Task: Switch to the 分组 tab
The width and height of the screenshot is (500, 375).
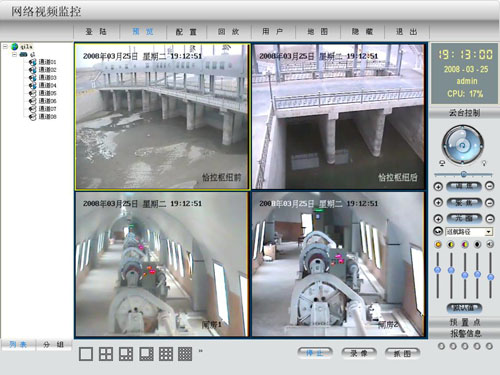Action: click(53, 344)
